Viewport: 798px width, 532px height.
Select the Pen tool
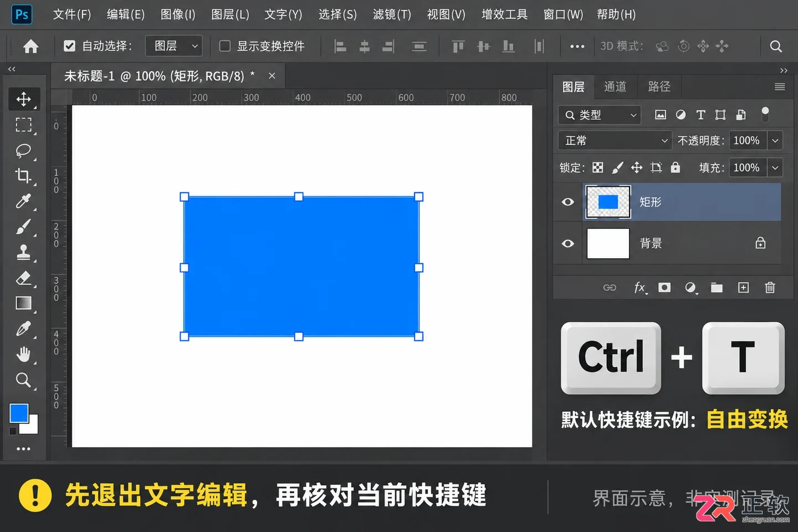23,329
